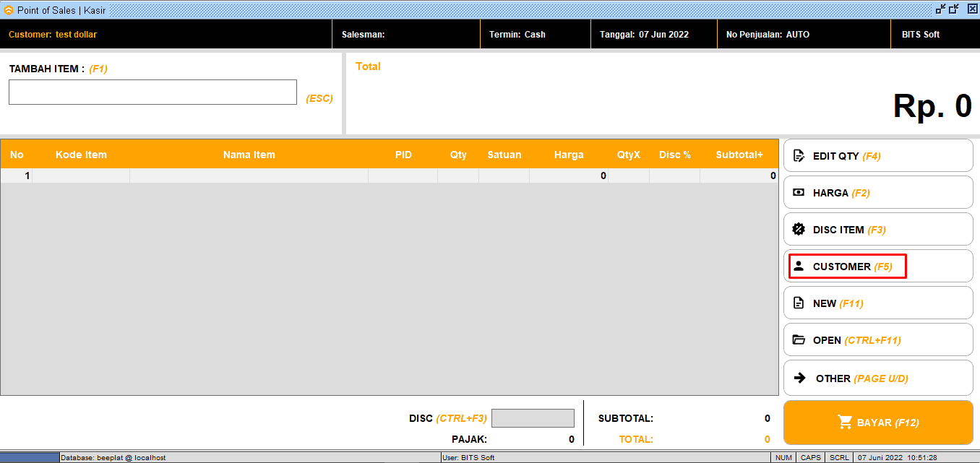Click the Open folder icon
Viewport: 980px width, 463px height.
point(799,340)
